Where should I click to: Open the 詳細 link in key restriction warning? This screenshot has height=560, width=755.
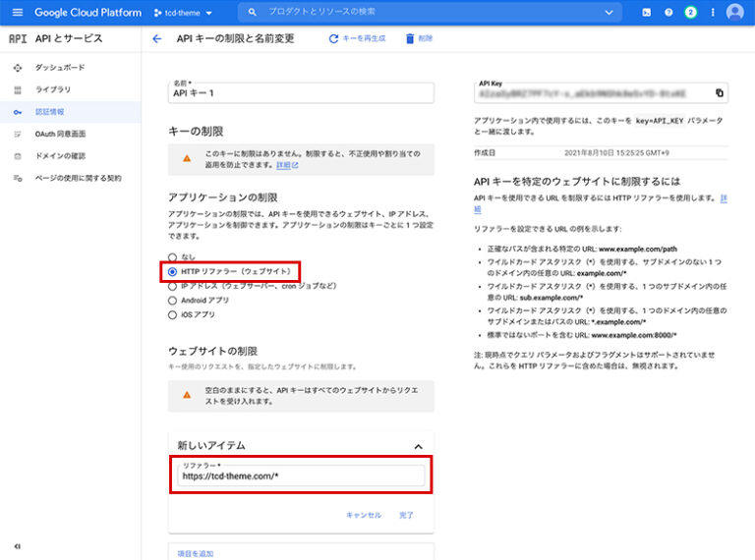tap(287, 165)
